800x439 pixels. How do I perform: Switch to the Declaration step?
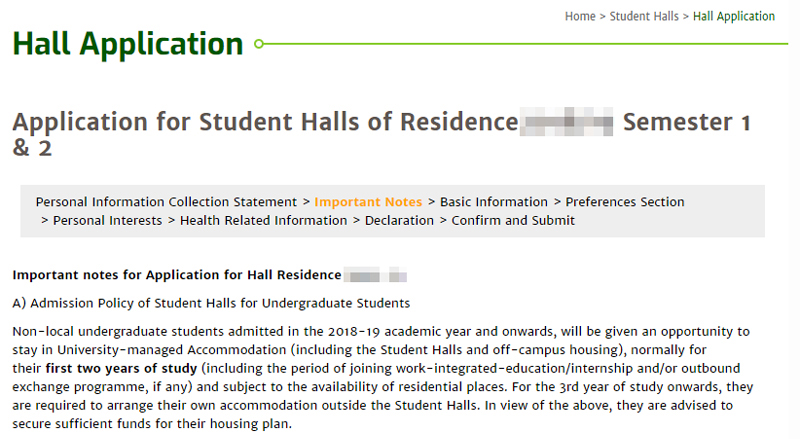click(399, 221)
